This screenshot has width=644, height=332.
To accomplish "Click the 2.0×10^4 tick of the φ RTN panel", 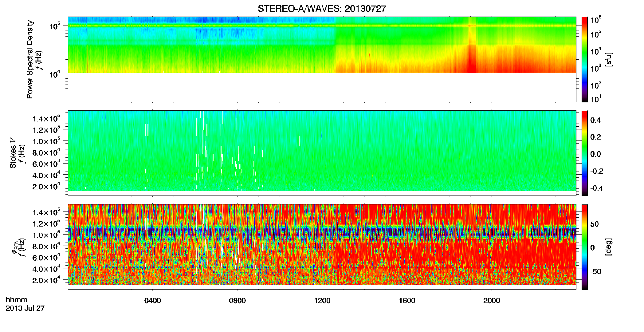I will tap(46, 280).
